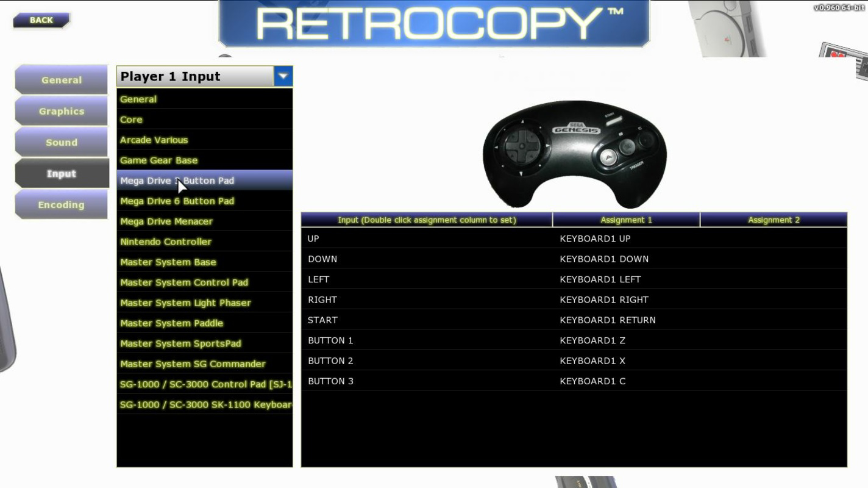Go back with the BACK button

(x=41, y=20)
